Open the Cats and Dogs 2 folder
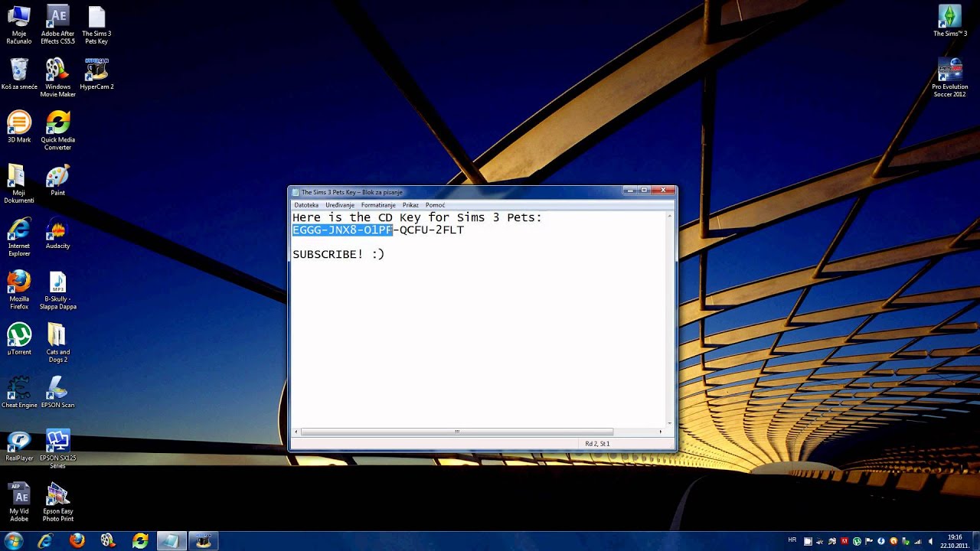Viewport: 980px width, 551px height. pos(57,336)
